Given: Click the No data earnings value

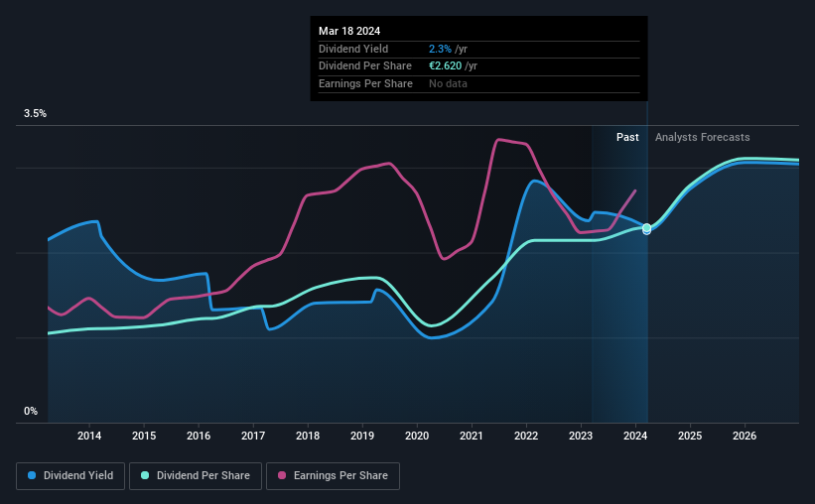Looking at the screenshot, I should click(x=448, y=83).
